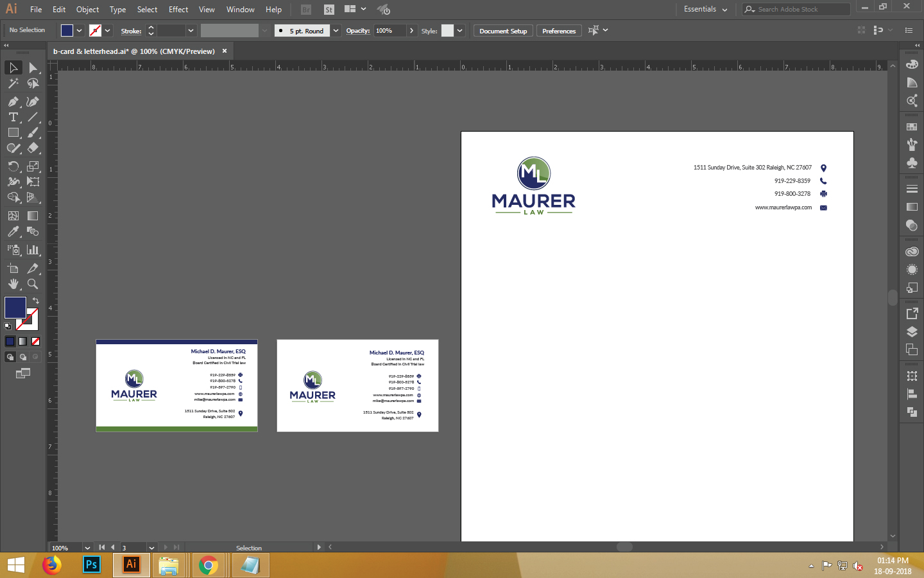Select the Selection tool arrow
This screenshot has width=924, height=578.
tap(13, 67)
